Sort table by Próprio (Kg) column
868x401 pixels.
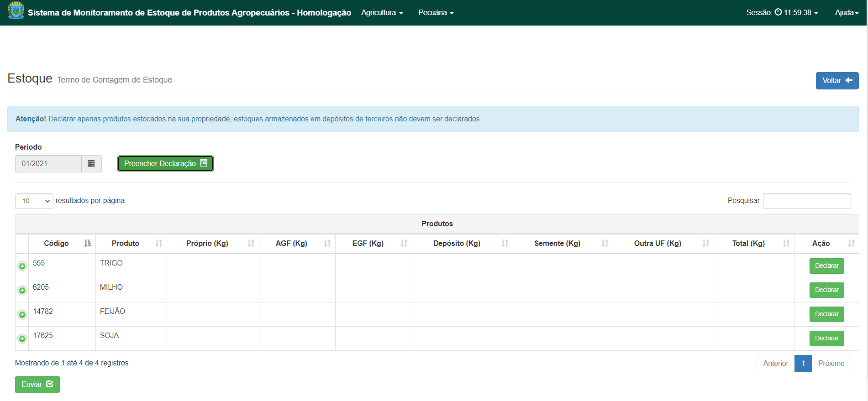pos(213,244)
